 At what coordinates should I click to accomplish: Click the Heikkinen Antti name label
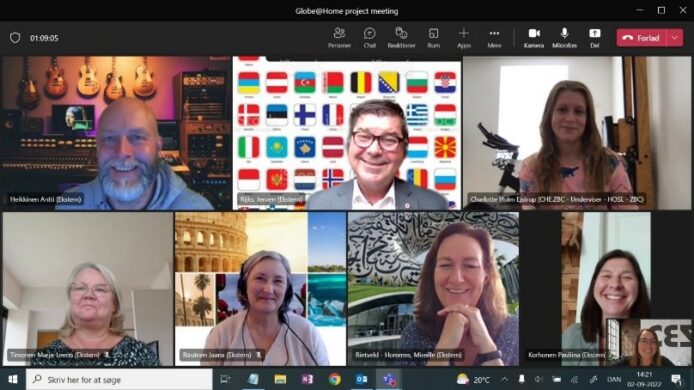tap(46, 200)
